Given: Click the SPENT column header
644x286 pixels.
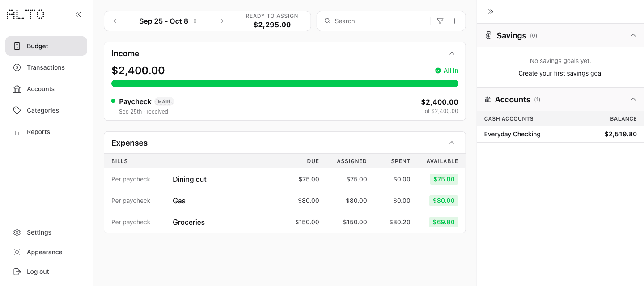Looking at the screenshot, I should tap(401, 161).
